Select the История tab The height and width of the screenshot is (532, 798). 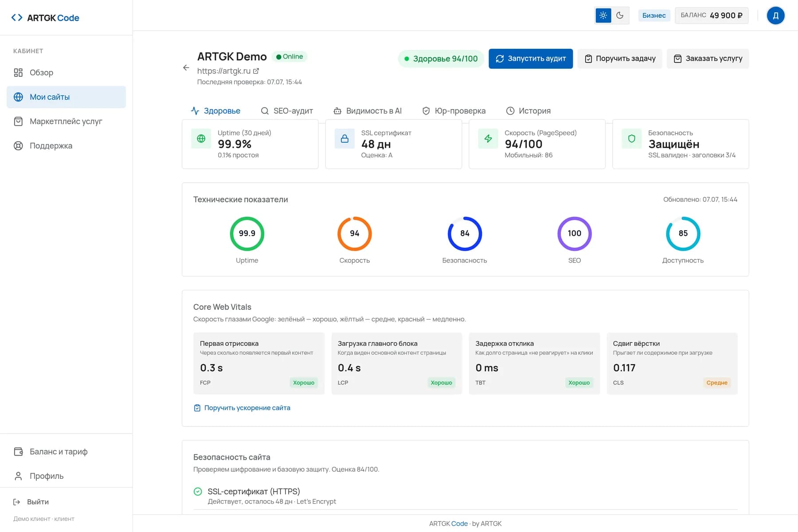(x=528, y=111)
